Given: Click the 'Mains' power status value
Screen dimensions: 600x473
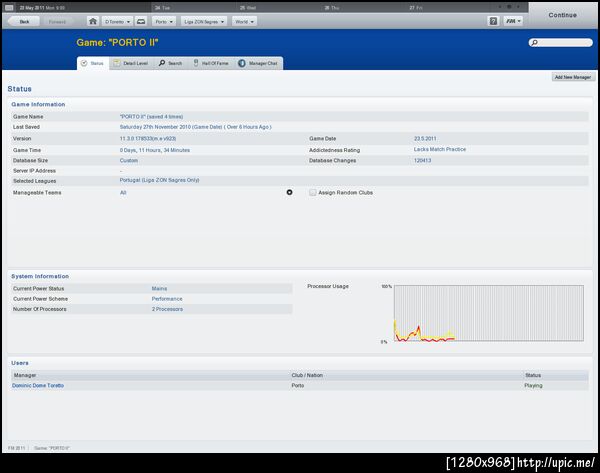Looking at the screenshot, I should [159, 288].
